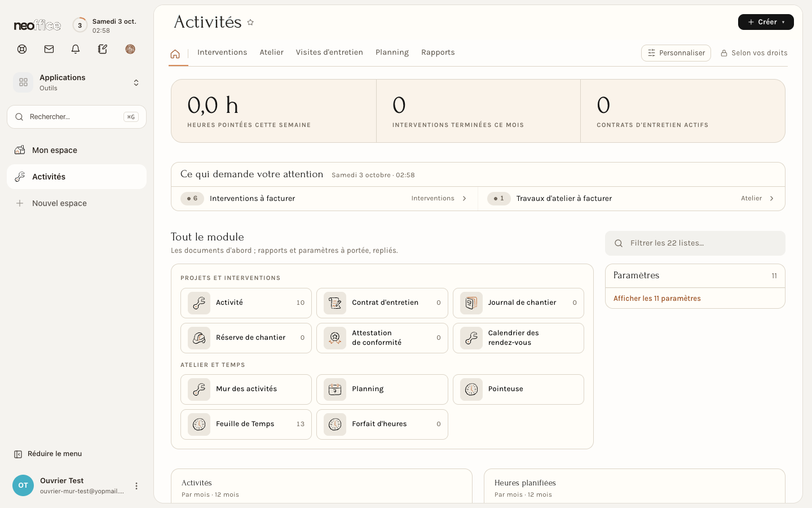Add a Nouvel espace
The height and width of the screenshot is (508, 812).
tap(77, 203)
